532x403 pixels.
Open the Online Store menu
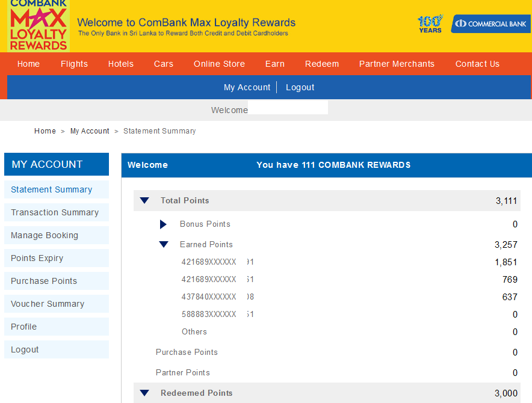pyautogui.click(x=219, y=64)
